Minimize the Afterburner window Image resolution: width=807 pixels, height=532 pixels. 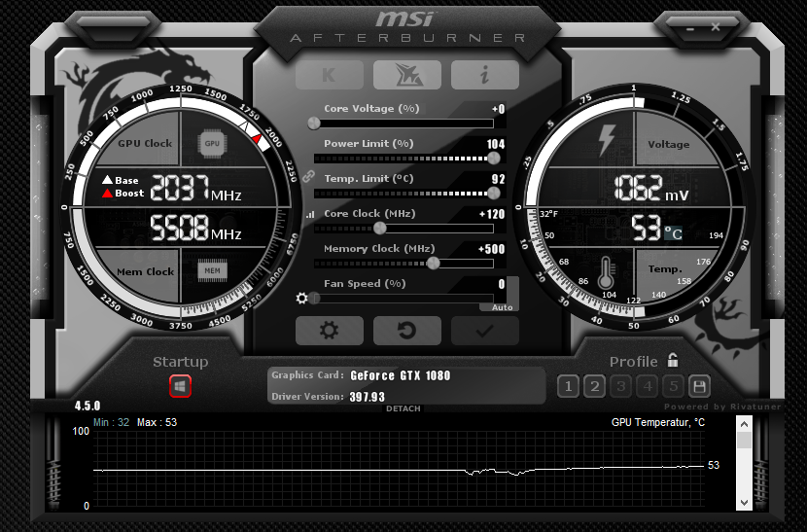690,29
